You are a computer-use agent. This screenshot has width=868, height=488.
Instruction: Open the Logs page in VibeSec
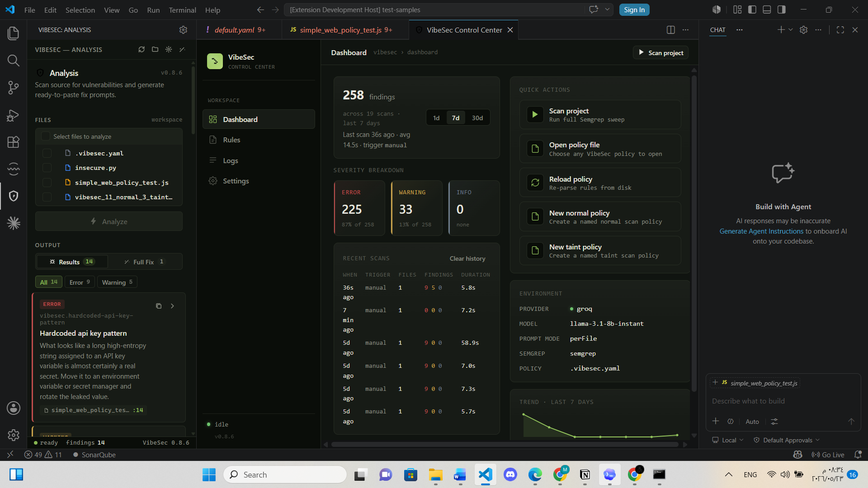click(x=259, y=160)
